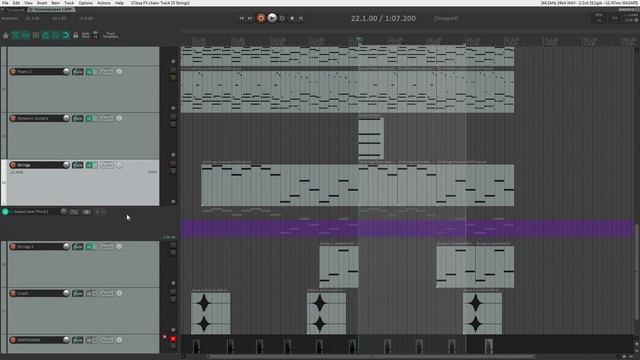Open the Actions menu
Screen dimensions: 640x360
(104, 3)
